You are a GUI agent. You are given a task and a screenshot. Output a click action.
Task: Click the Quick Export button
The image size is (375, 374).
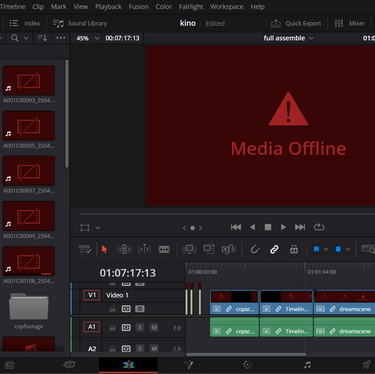296,23
